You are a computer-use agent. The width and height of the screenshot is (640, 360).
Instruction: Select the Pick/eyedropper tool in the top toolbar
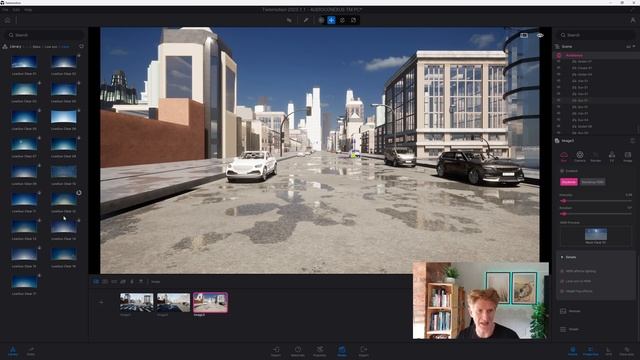(306, 20)
